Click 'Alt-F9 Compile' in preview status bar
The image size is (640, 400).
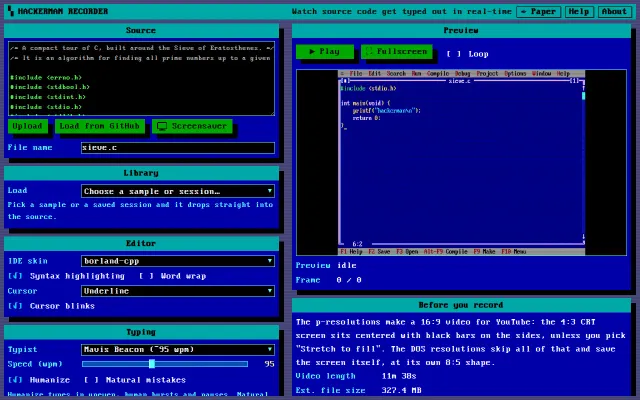pos(445,251)
